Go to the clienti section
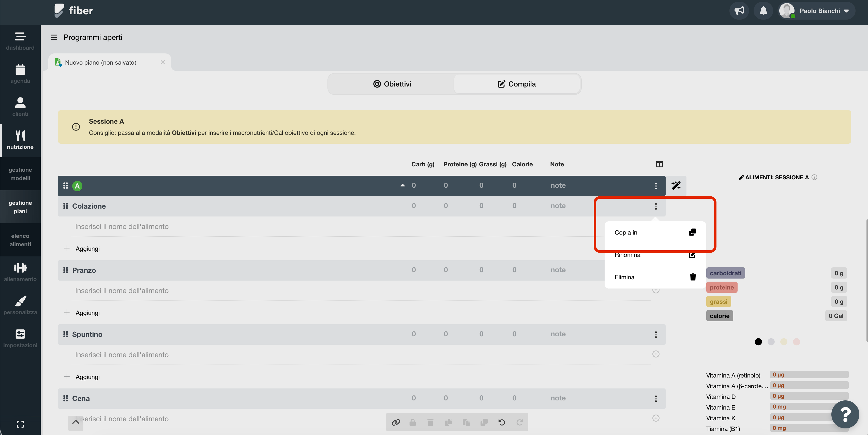 (x=20, y=107)
